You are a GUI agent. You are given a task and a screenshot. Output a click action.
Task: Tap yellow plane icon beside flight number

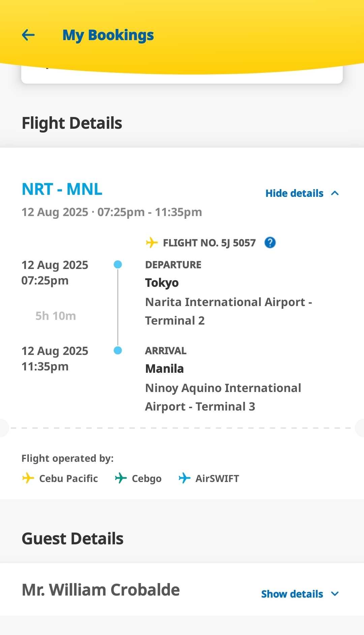[152, 242]
